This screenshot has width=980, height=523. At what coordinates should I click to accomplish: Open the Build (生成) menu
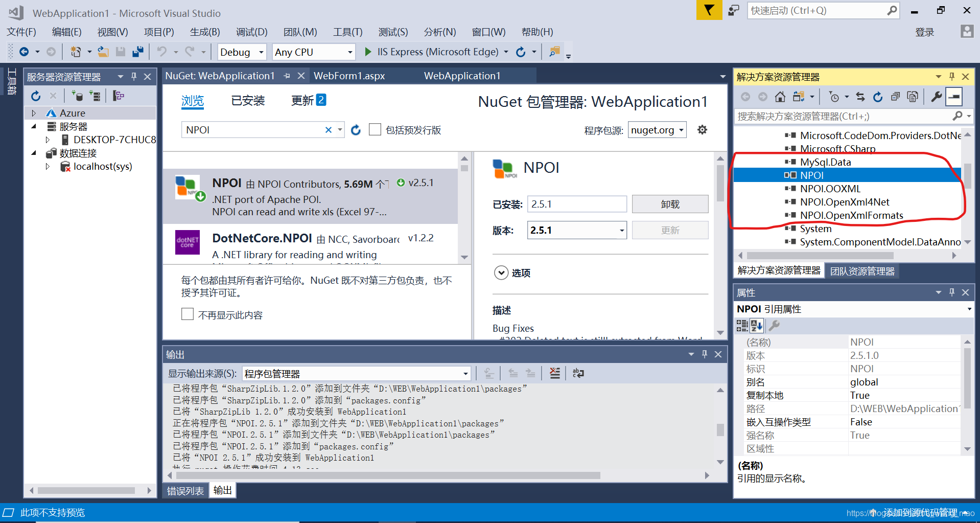coord(205,32)
